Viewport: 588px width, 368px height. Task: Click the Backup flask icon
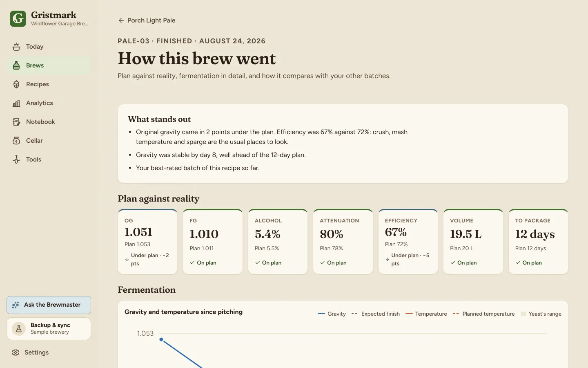pyautogui.click(x=19, y=329)
